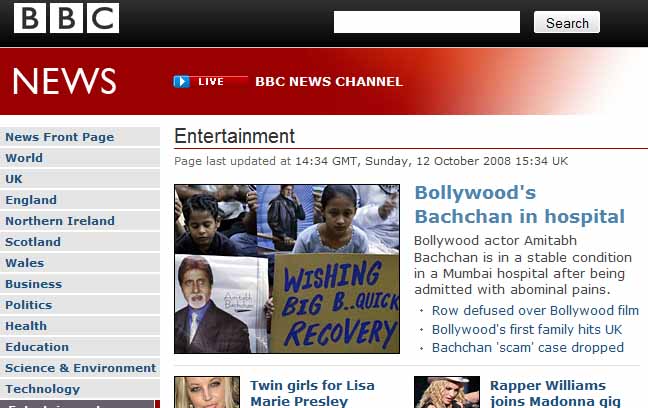Click the Search button
The image size is (648, 408).
pyautogui.click(x=567, y=23)
